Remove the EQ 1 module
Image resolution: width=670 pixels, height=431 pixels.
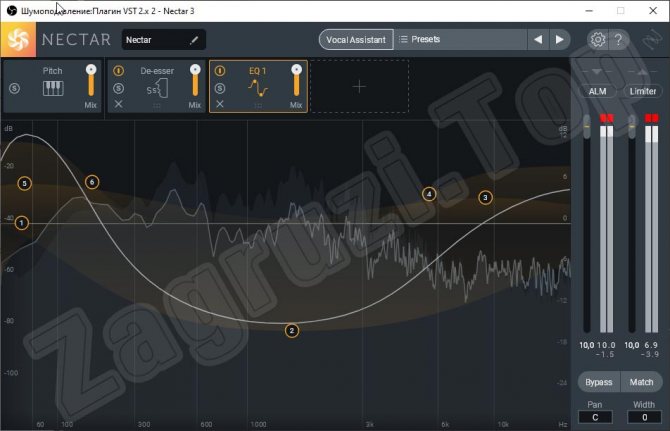220,104
